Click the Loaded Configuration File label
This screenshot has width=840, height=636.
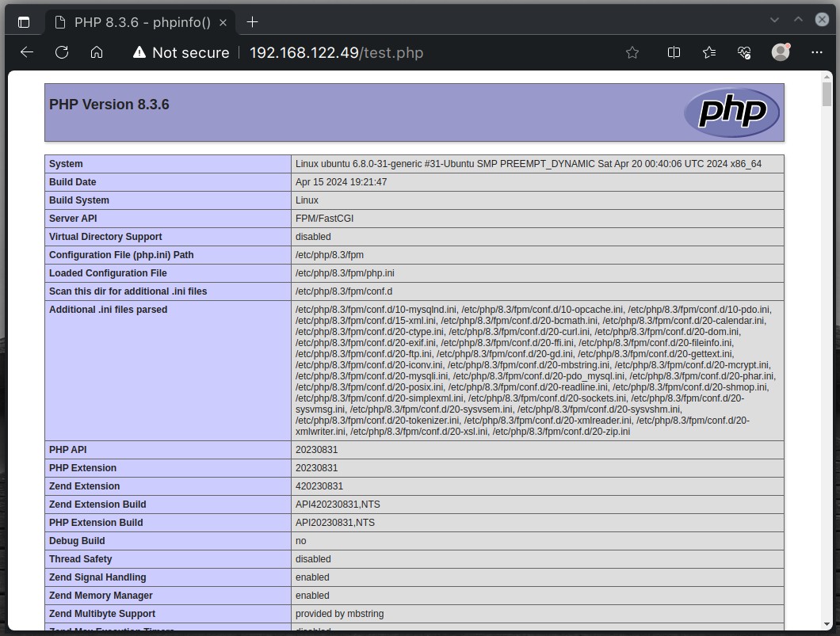coord(109,273)
